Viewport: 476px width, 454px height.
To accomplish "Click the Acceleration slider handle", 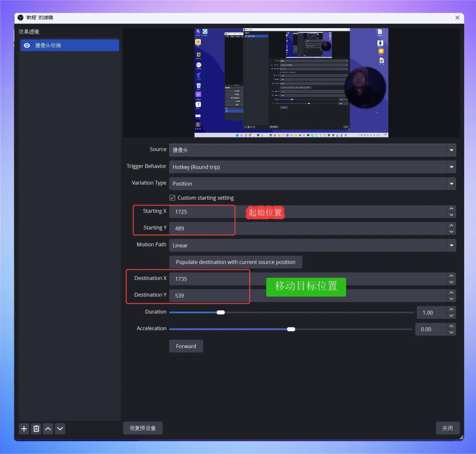I will click(x=291, y=329).
